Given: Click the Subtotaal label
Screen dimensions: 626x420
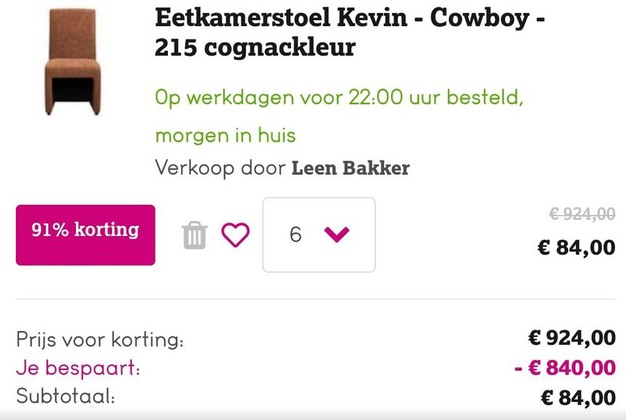Looking at the screenshot, I should pyautogui.click(x=66, y=397).
